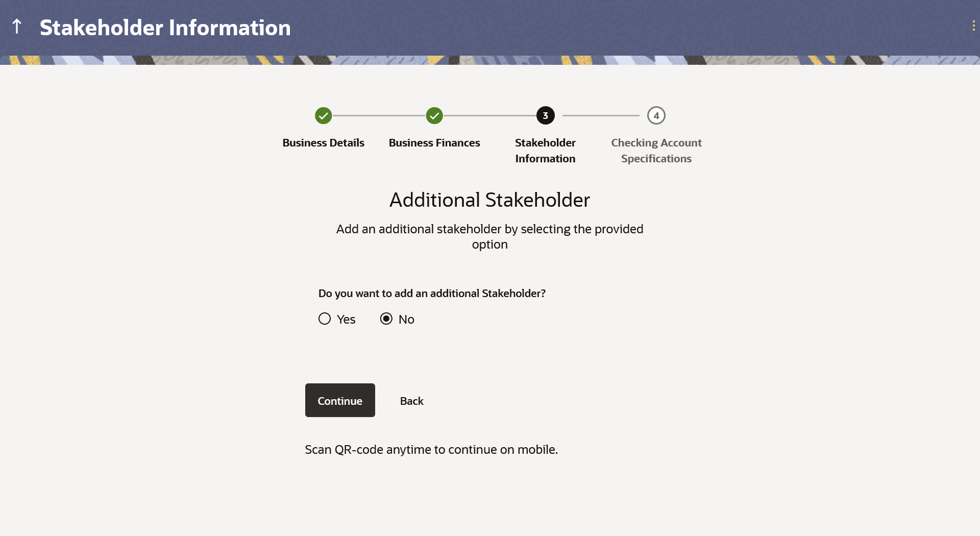Go to Business Finances step label

click(x=434, y=143)
